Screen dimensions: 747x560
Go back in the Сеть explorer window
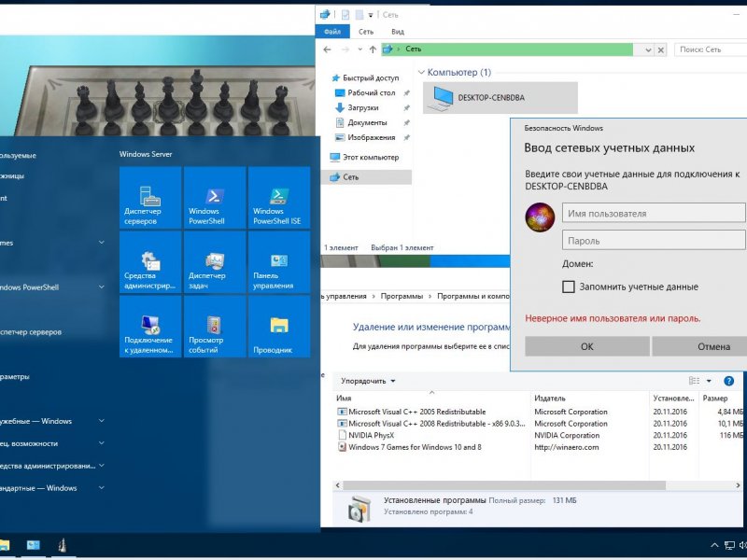click(328, 49)
